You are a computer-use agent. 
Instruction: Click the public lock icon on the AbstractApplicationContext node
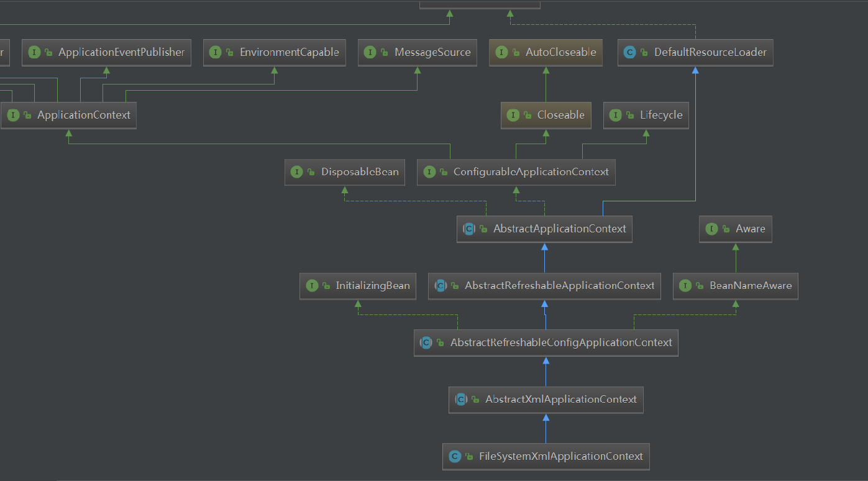(x=484, y=230)
